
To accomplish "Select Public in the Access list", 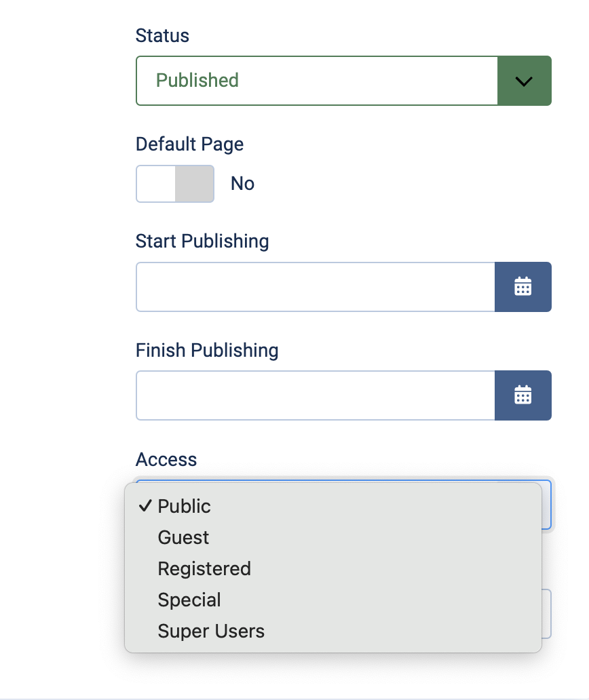I will [x=185, y=507].
